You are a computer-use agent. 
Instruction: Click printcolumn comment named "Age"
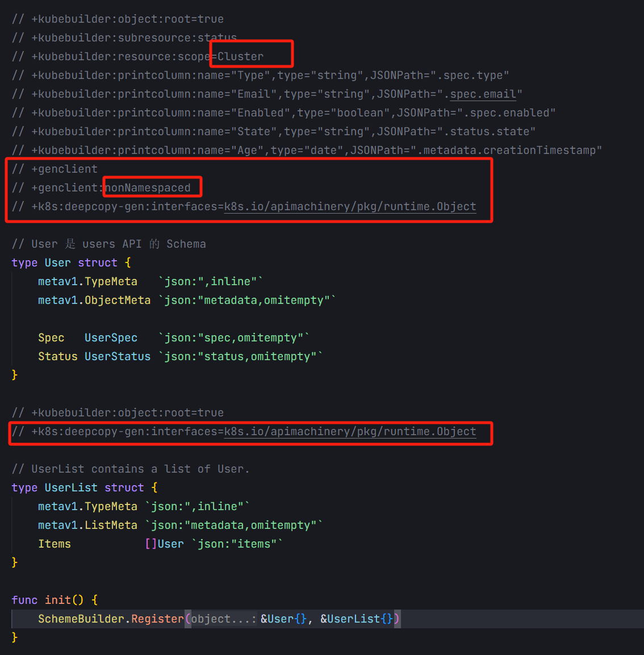pyautogui.click(x=307, y=150)
